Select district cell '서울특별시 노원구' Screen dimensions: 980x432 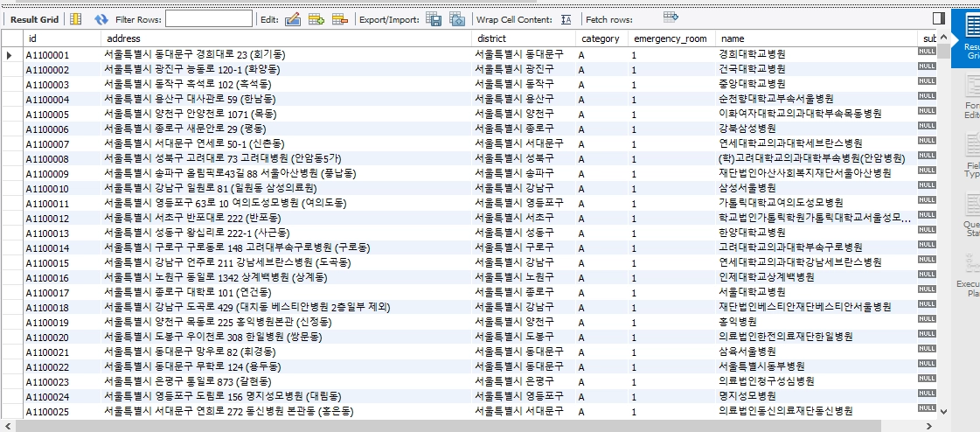click(523, 277)
